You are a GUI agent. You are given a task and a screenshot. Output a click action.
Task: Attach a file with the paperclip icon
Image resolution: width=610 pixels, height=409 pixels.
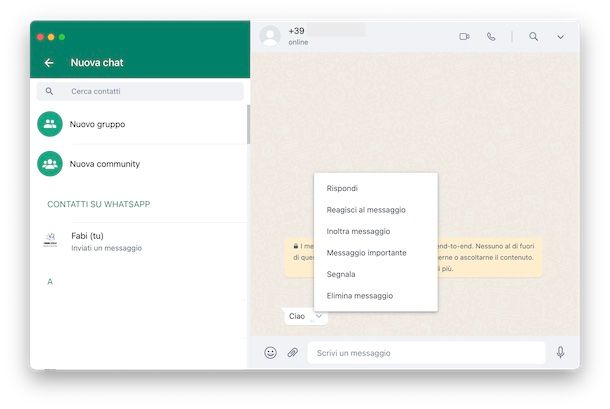click(x=293, y=353)
